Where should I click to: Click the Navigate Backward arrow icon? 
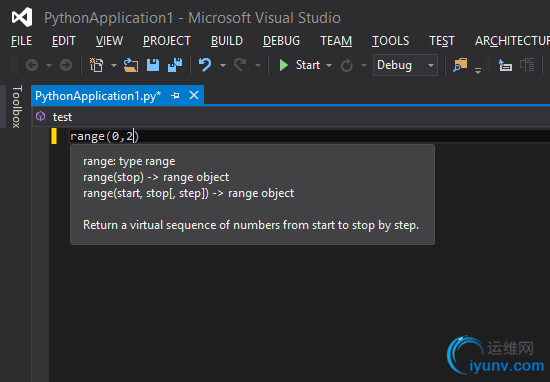tap(32, 65)
